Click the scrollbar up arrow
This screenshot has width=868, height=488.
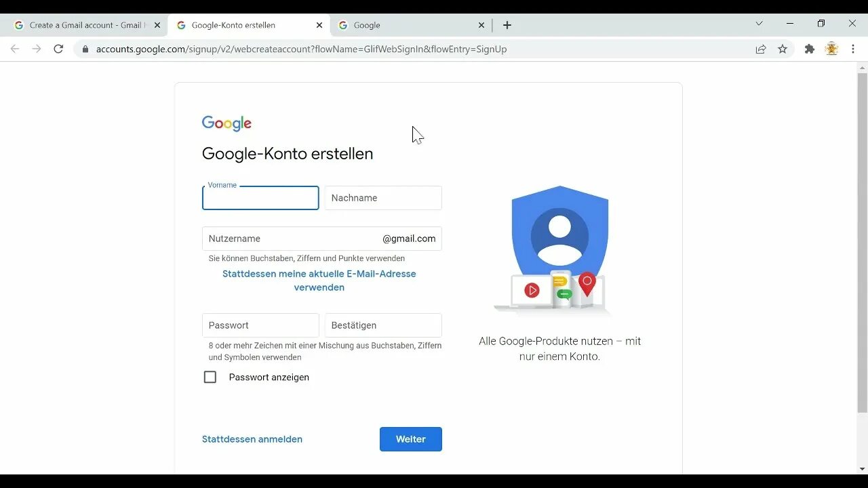pos(862,68)
